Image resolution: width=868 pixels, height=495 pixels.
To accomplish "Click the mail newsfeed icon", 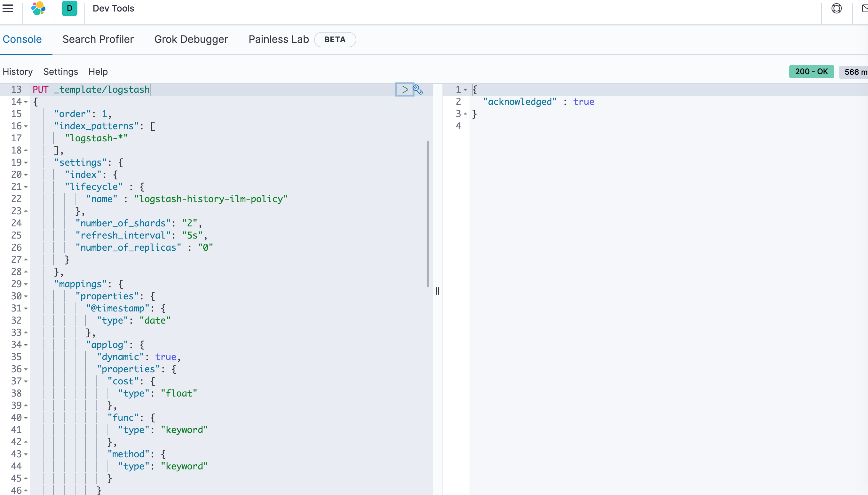I will pos(864,8).
